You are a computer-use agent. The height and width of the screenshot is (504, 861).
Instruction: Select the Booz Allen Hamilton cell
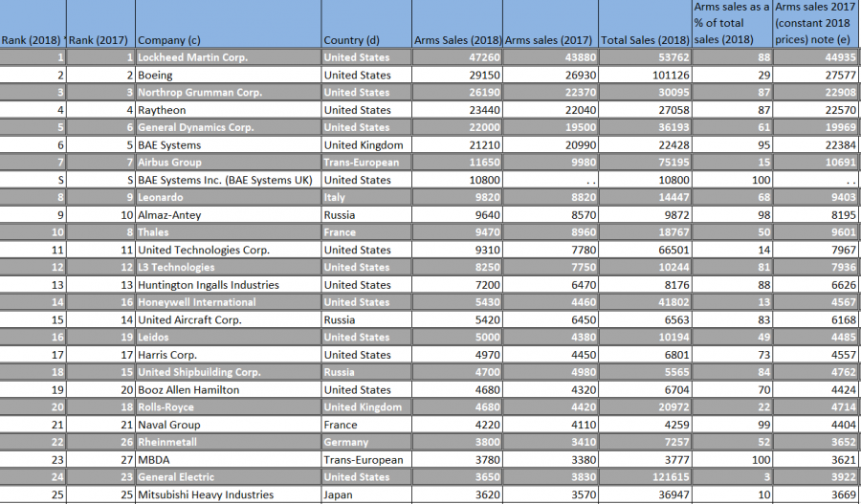[x=229, y=390]
